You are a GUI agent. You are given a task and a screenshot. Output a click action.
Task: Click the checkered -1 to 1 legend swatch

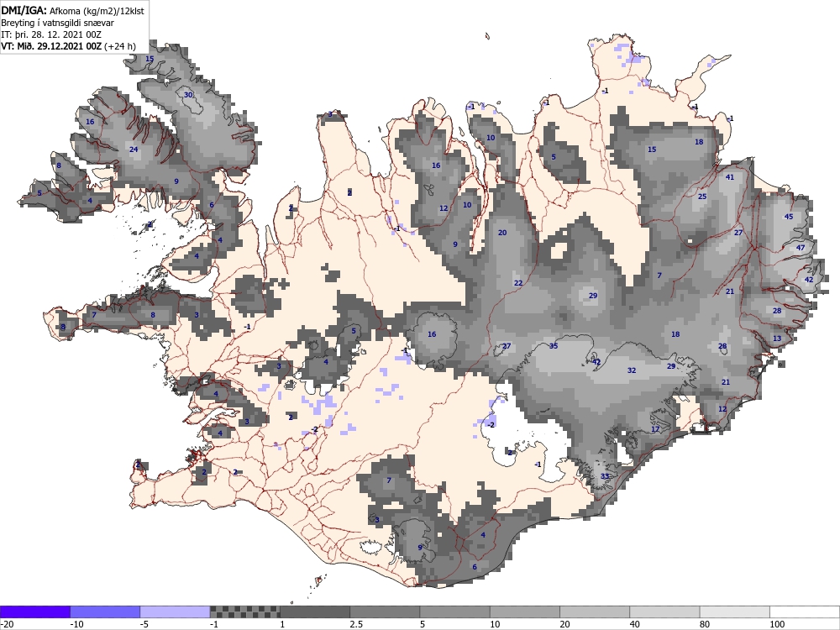[x=244, y=612]
